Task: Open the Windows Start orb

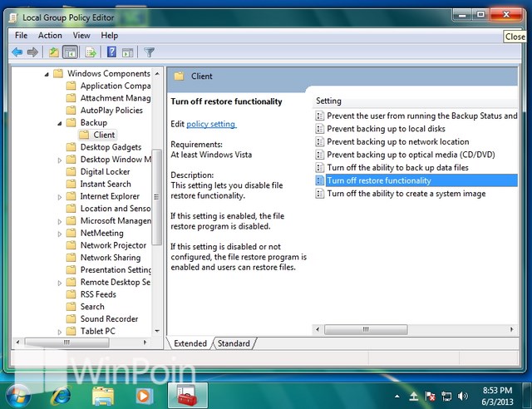Action: tap(18, 396)
